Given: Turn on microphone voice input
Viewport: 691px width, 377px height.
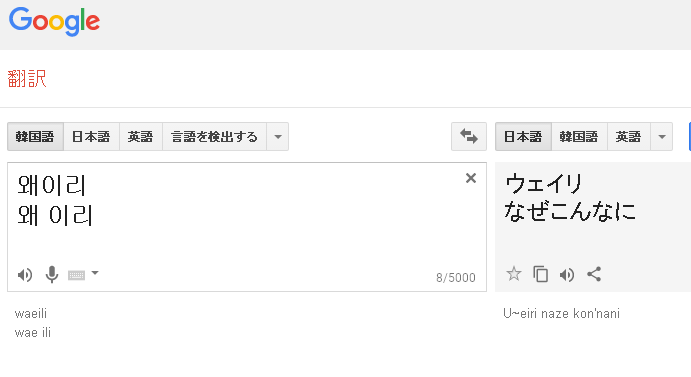Looking at the screenshot, I should [52, 275].
